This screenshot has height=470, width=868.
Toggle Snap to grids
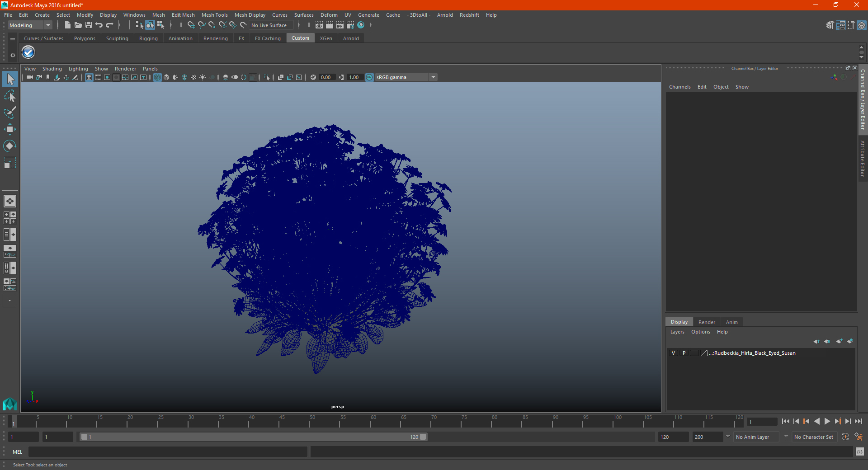coord(191,25)
